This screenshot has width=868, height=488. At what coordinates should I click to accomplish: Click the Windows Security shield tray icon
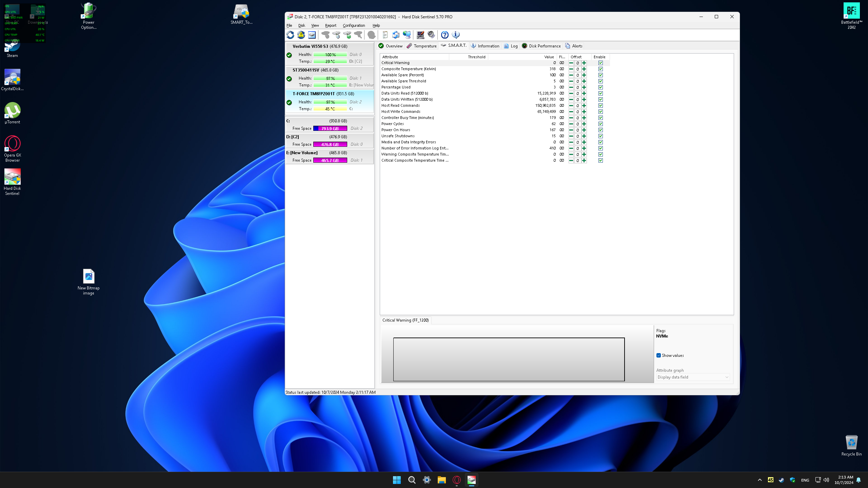click(x=792, y=480)
